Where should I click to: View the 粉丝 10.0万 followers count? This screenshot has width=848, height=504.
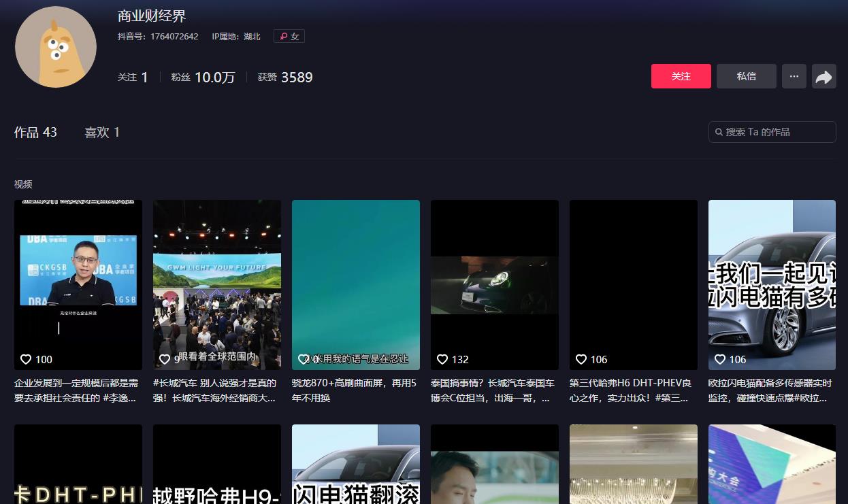pos(203,78)
